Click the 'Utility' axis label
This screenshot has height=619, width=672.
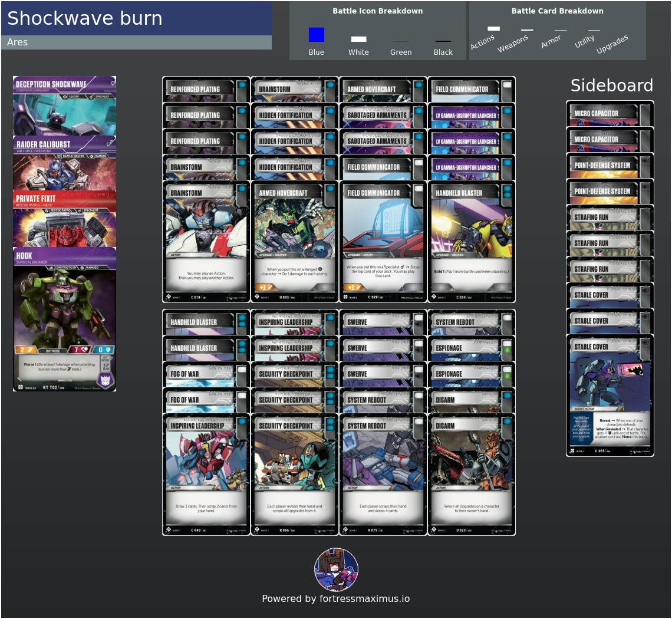585,41
